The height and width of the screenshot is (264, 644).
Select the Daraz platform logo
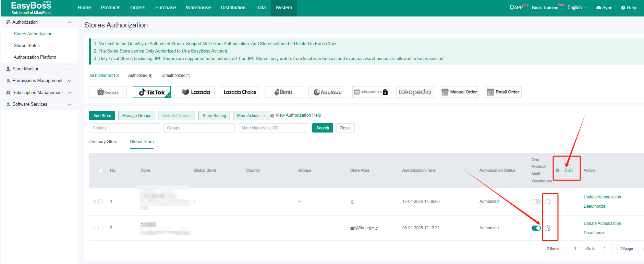pyautogui.click(x=283, y=92)
